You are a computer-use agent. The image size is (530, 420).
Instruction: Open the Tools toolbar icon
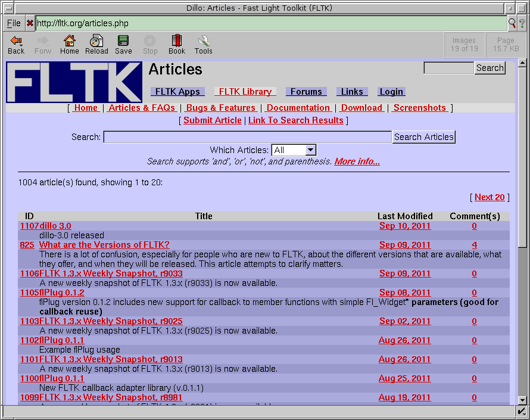pos(203,45)
